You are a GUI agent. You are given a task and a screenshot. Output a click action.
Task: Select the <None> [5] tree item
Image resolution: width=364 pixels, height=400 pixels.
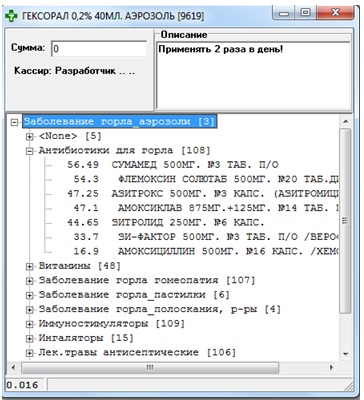pos(70,136)
